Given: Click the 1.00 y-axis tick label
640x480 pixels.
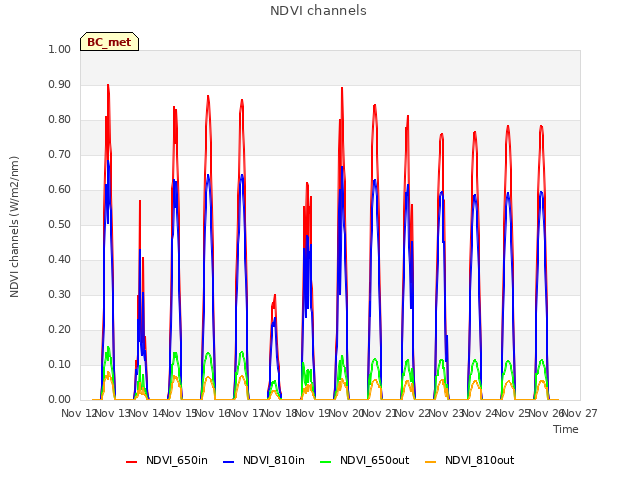Looking at the screenshot, I should coord(60,49).
